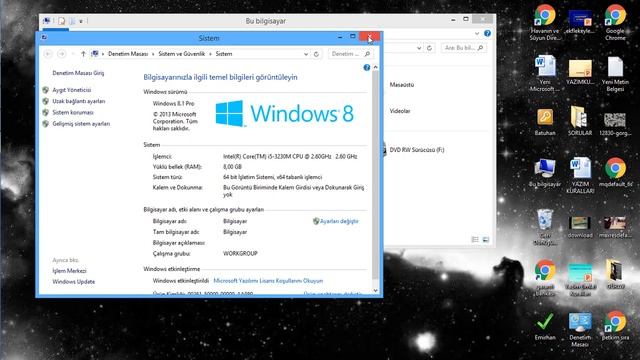Image resolution: width=640 pixels, height=360 pixels.
Task: Click back arrow in Sistem window
Action: tap(48, 54)
